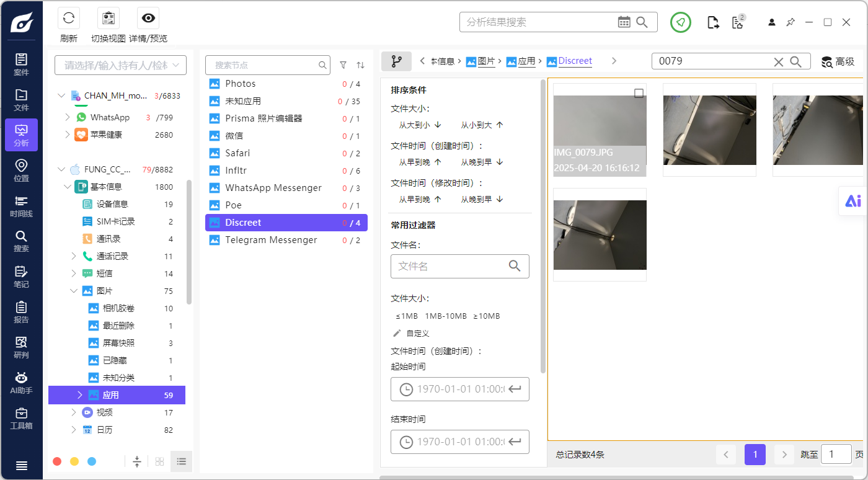The image size is (868, 480).
Task: Expand the 视频 node
Action: point(74,412)
